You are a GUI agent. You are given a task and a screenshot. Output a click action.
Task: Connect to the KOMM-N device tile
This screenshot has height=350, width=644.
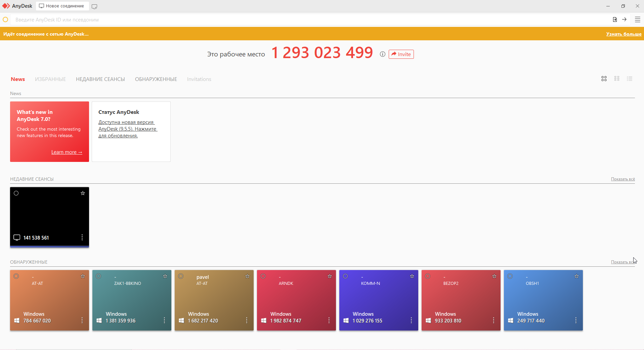[x=379, y=300]
